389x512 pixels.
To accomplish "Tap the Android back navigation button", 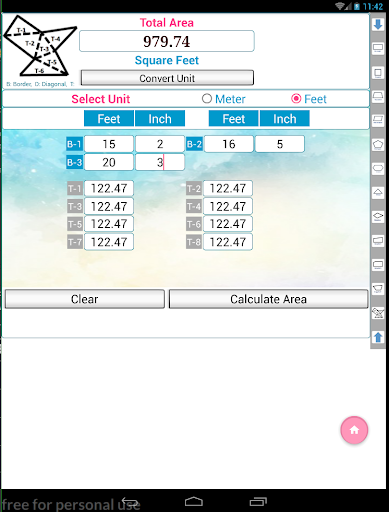I will click(x=130, y=501).
